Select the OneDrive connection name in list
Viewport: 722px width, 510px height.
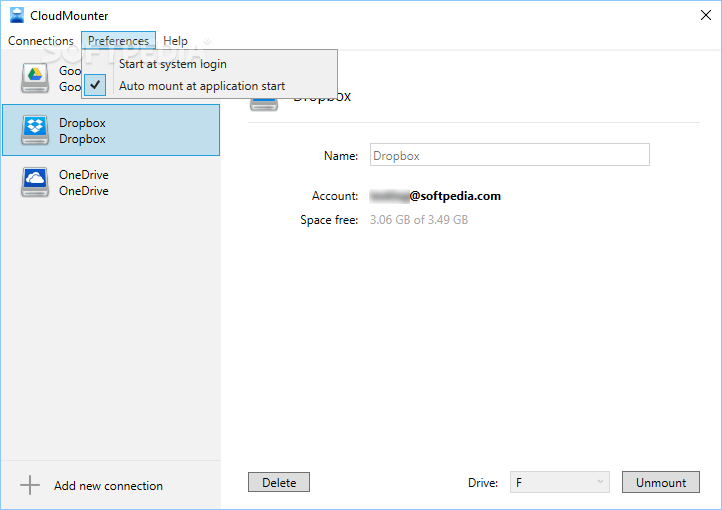(84, 175)
